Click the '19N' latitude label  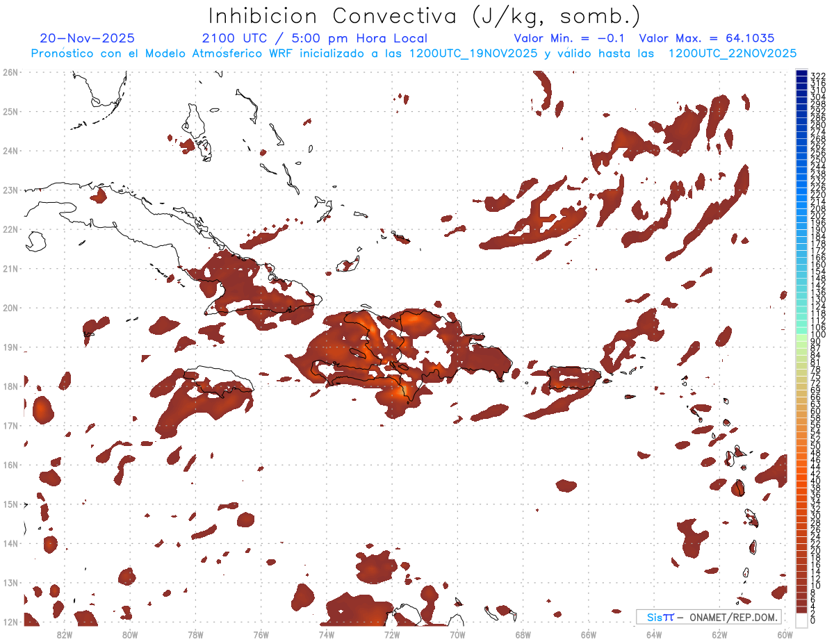pos(10,347)
